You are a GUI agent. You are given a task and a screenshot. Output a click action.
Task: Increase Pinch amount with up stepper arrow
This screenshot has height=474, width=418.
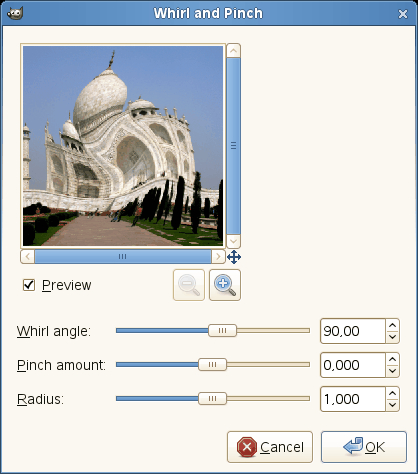click(x=393, y=359)
